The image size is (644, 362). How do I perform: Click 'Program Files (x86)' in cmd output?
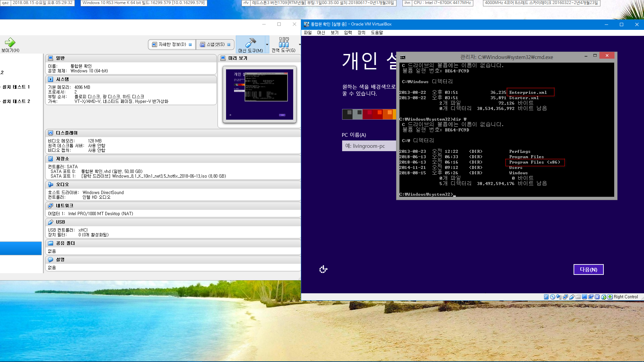(x=535, y=162)
